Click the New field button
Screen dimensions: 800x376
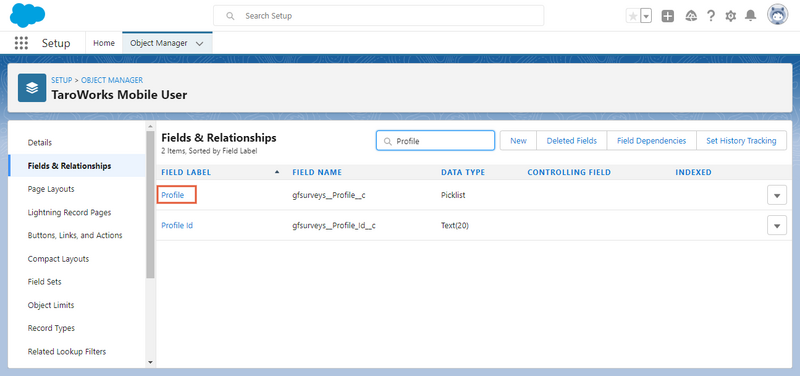click(518, 141)
